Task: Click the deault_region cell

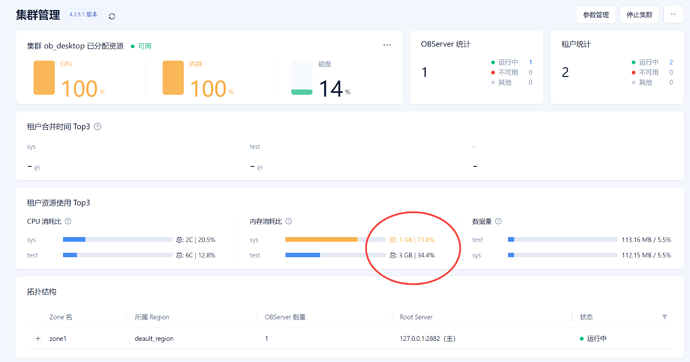Action: click(154, 339)
